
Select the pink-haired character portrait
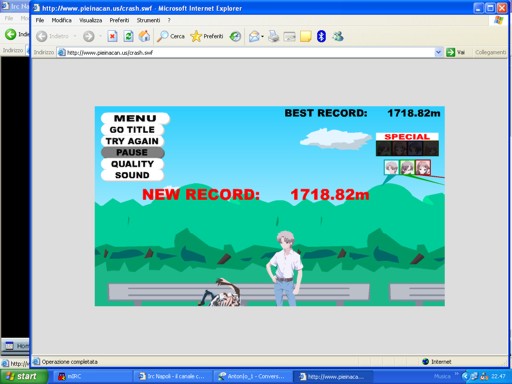click(423, 167)
